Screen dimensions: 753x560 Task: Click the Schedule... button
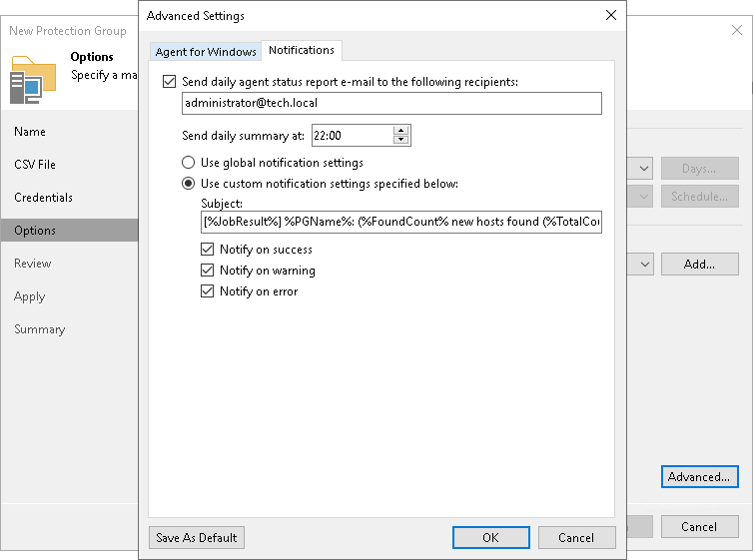click(699, 197)
